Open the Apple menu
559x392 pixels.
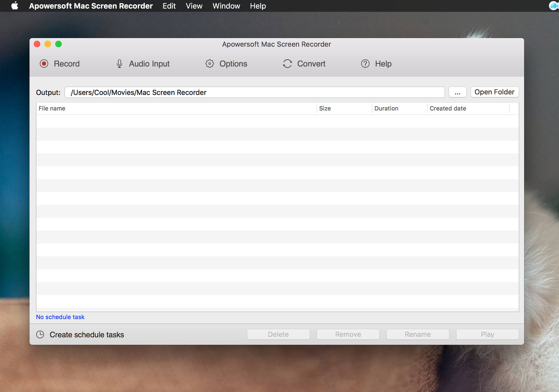pyautogui.click(x=15, y=6)
